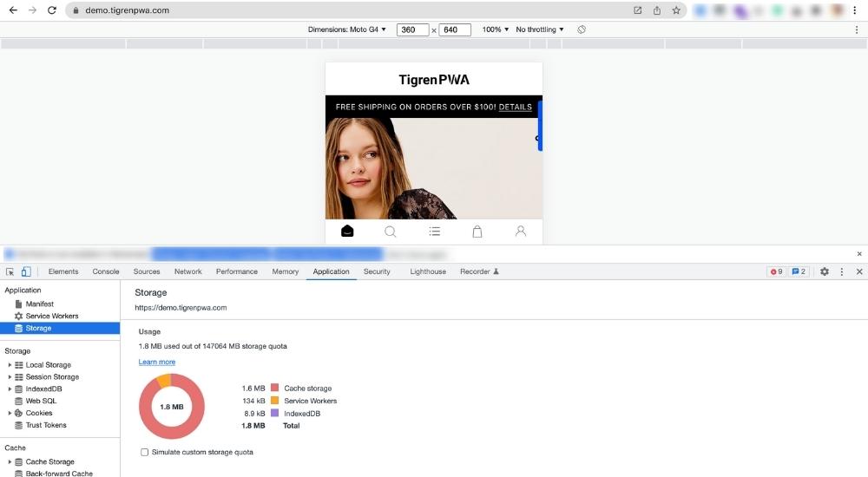Switch to the Network tab
This screenshot has width=868, height=477.
[x=187, y=271]
